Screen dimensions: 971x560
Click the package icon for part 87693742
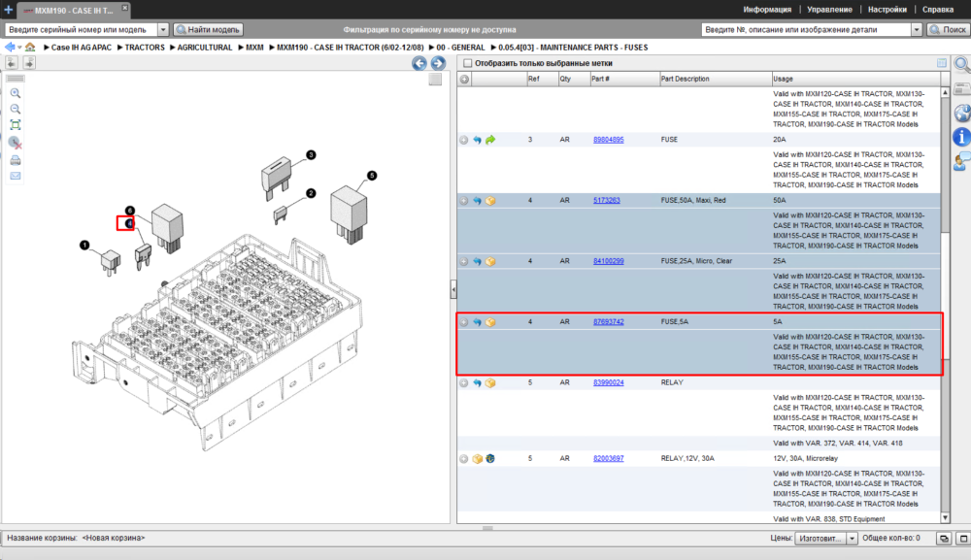click(x=490, y=322)
